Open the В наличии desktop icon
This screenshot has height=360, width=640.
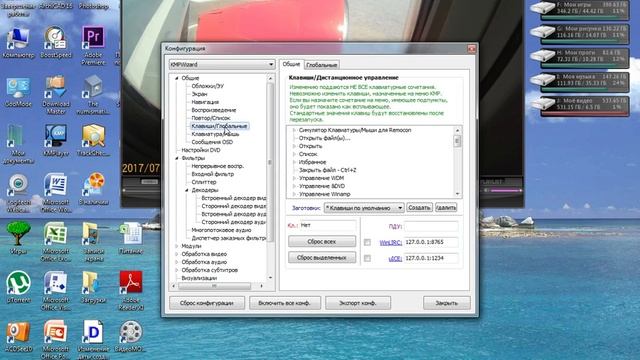94,189
